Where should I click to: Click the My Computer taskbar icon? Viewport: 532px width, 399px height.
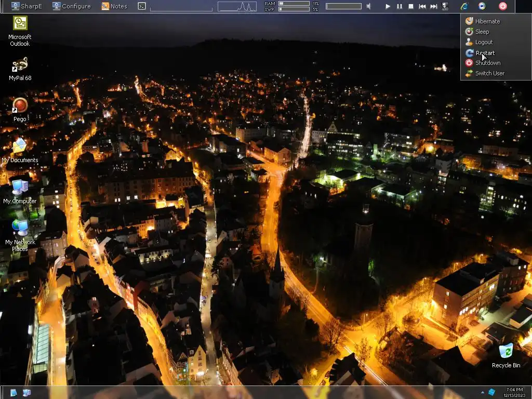[x=26, y=393]
